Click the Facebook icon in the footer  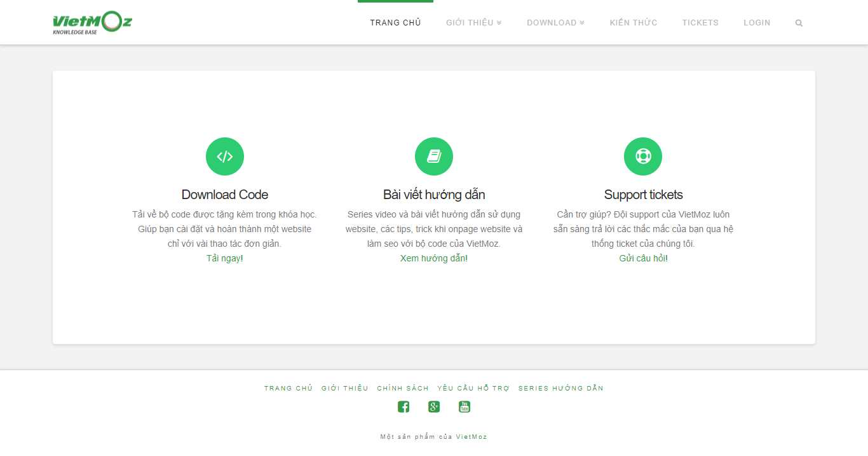(403, 406)
